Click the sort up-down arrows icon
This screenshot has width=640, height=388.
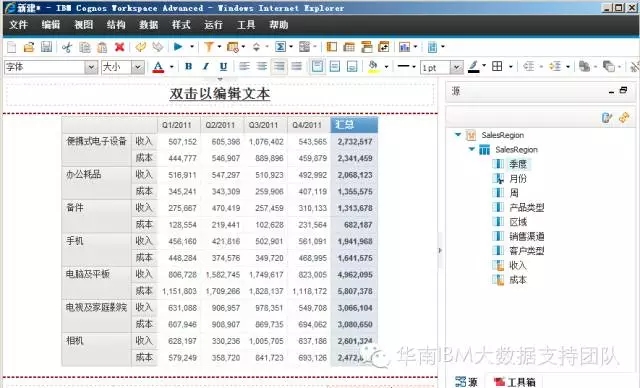click(x=256, y=47)
